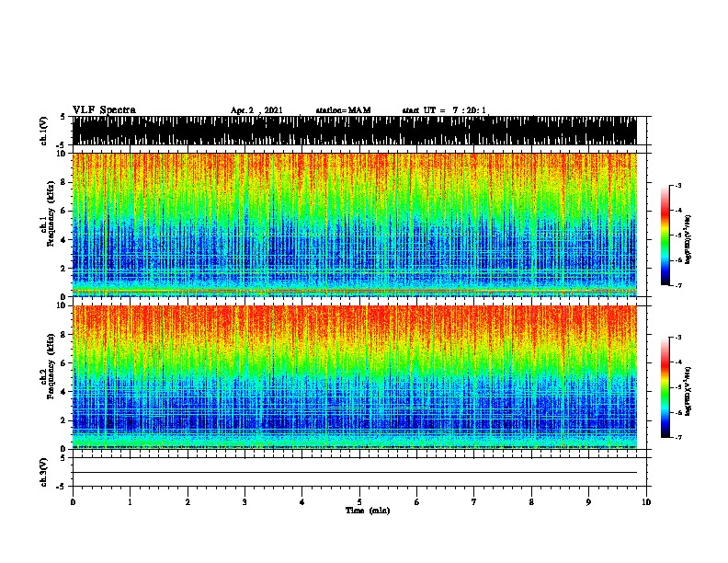Click the '10' tick on the time axis
The width and height of the screenshot is (728, 563).
tap(646, 502)
